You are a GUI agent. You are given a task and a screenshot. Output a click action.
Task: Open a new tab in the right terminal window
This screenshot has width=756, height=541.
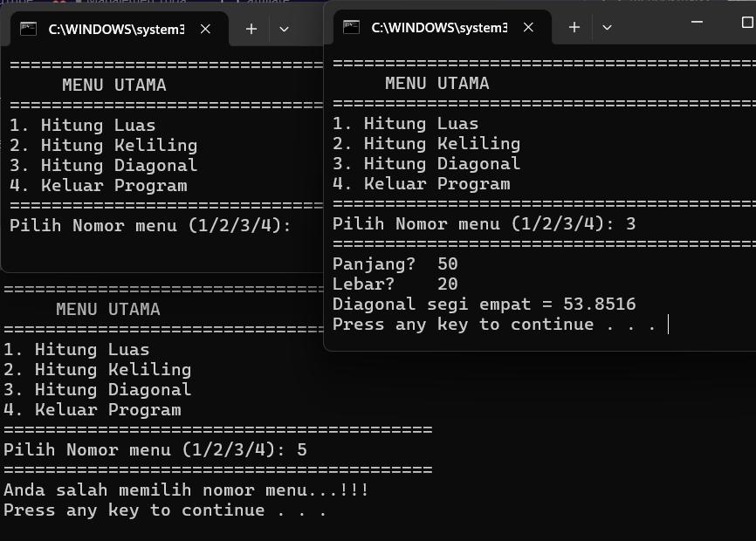(574, 27)
